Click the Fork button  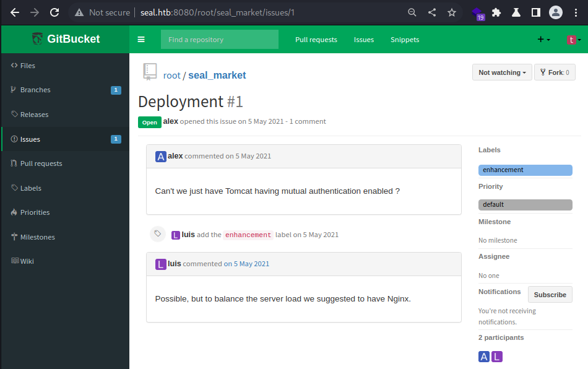(555, 72)
